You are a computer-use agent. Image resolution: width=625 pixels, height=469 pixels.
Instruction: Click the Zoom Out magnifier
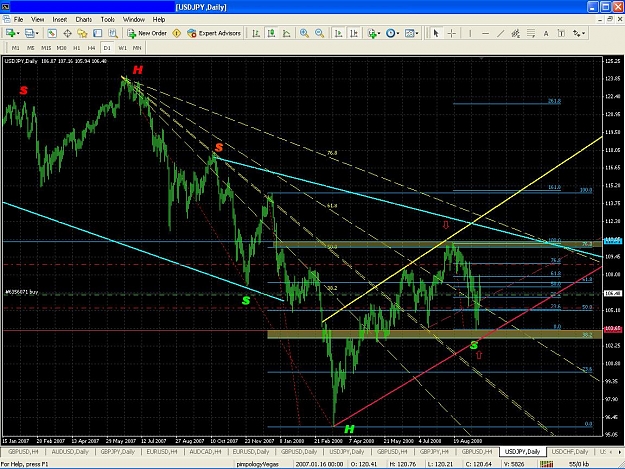[319, 33]
